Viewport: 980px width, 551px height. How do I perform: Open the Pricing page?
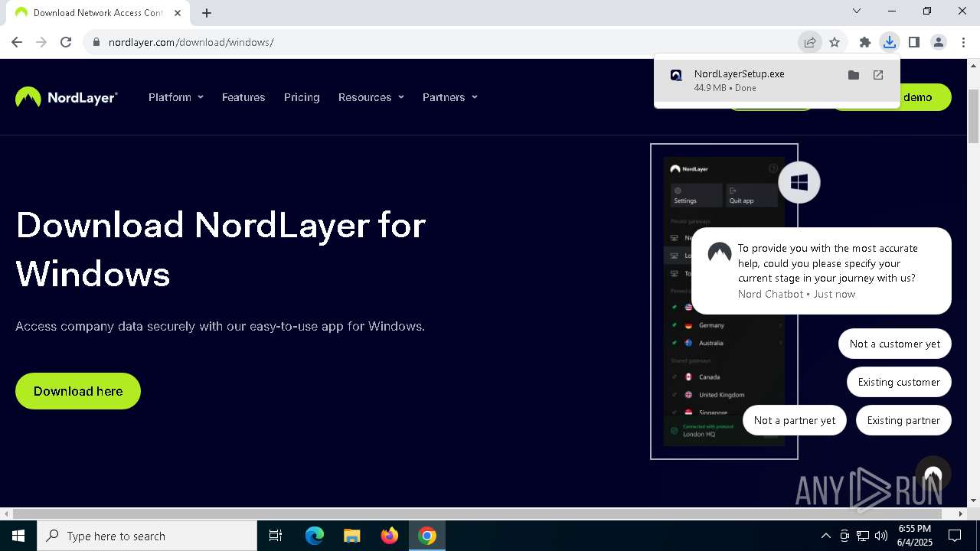[302, 97]
